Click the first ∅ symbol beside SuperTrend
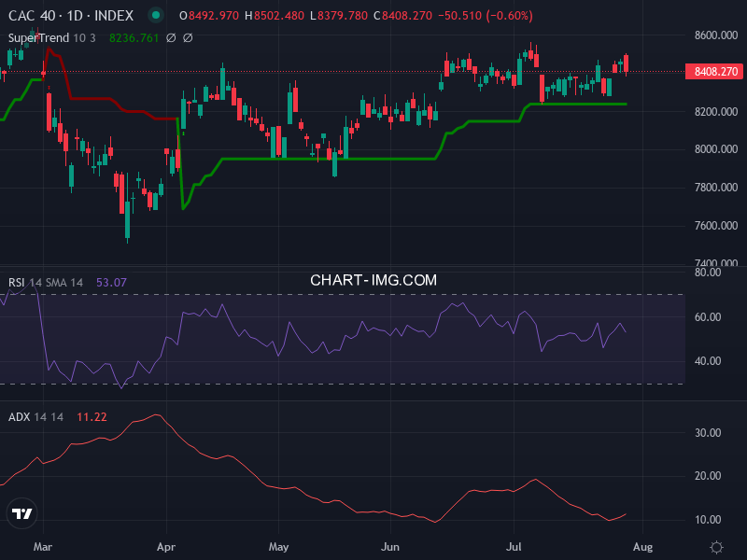 coord(171,38)
